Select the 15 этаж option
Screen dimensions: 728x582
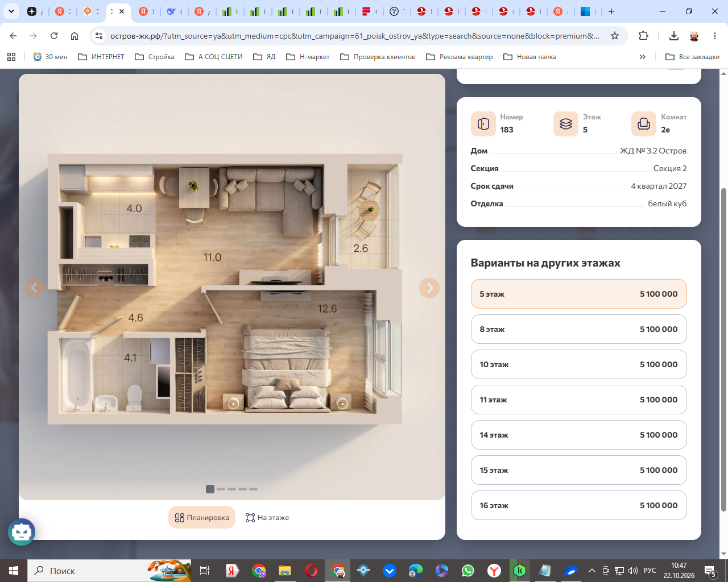(579, 470)
